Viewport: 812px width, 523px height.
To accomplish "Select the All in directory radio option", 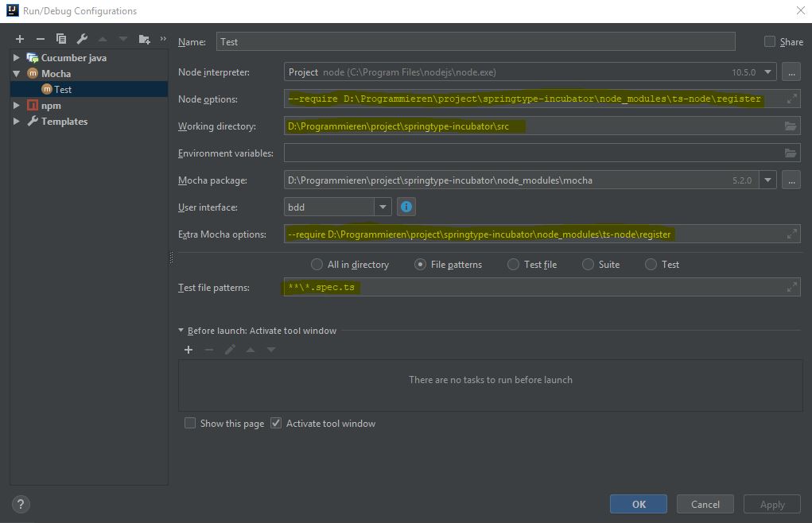I will tap(317, 265).
